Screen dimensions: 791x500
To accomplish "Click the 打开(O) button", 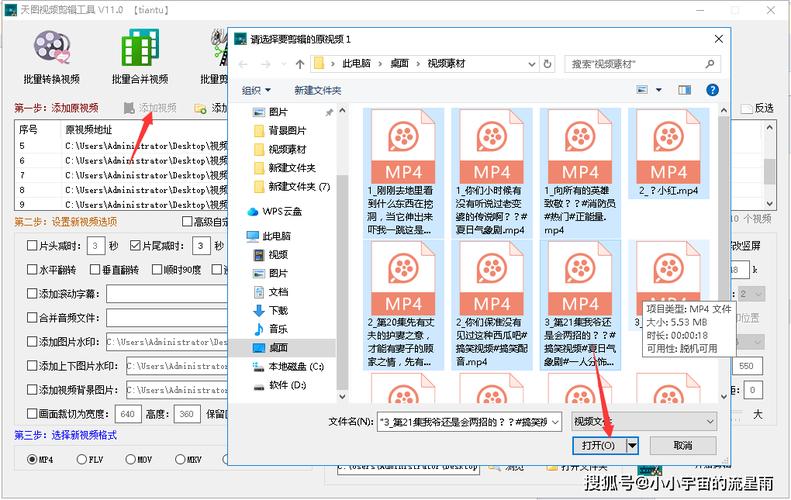I will [x=599, y=446].
